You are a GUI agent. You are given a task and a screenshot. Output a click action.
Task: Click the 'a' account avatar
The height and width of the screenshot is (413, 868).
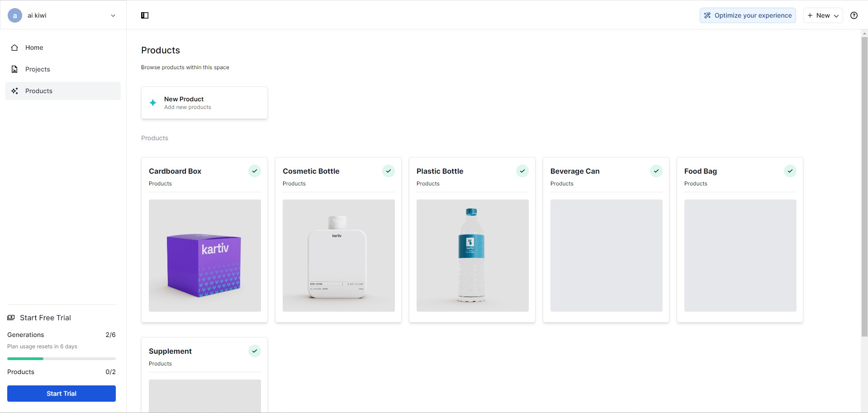tap(15, 15)
